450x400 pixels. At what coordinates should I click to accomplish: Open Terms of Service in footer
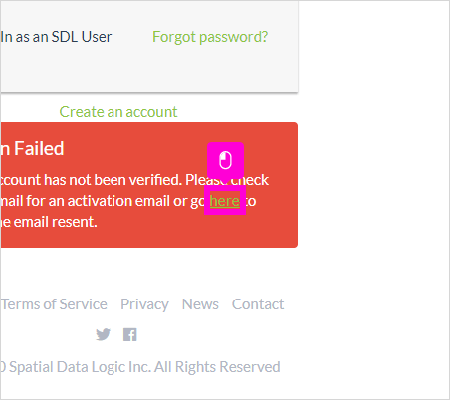54,304
